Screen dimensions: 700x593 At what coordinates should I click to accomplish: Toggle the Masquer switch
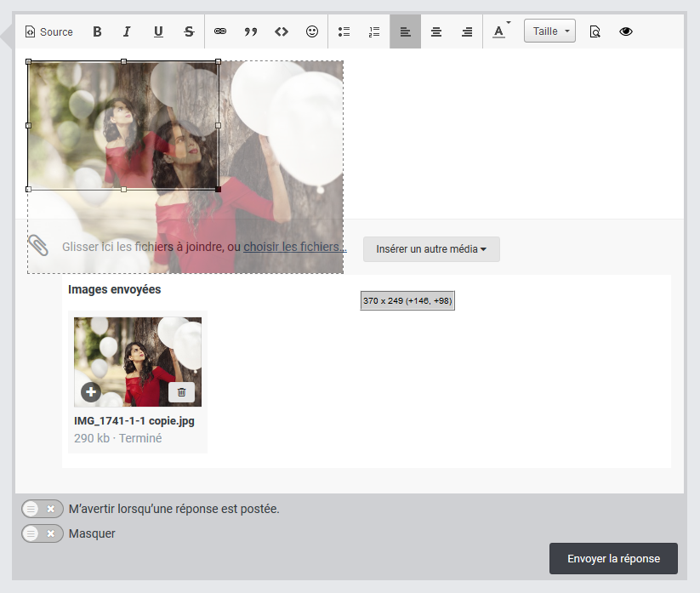[43, 533]
